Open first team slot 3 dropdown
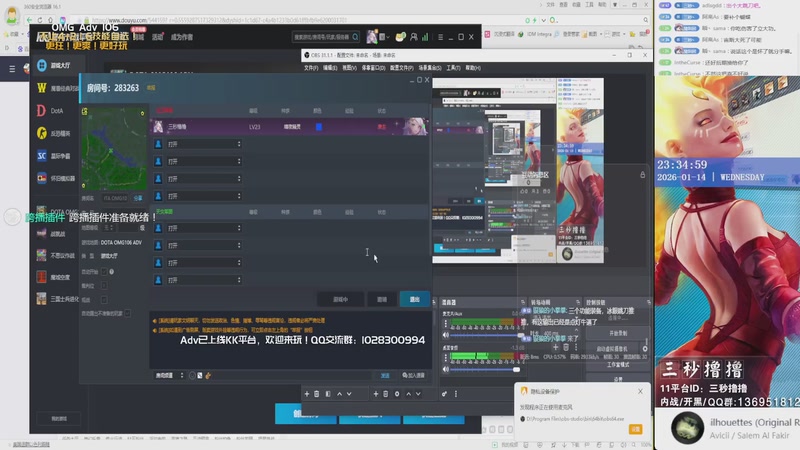Image resolution: width=800 pixels, height=450 pixels. 204,179
